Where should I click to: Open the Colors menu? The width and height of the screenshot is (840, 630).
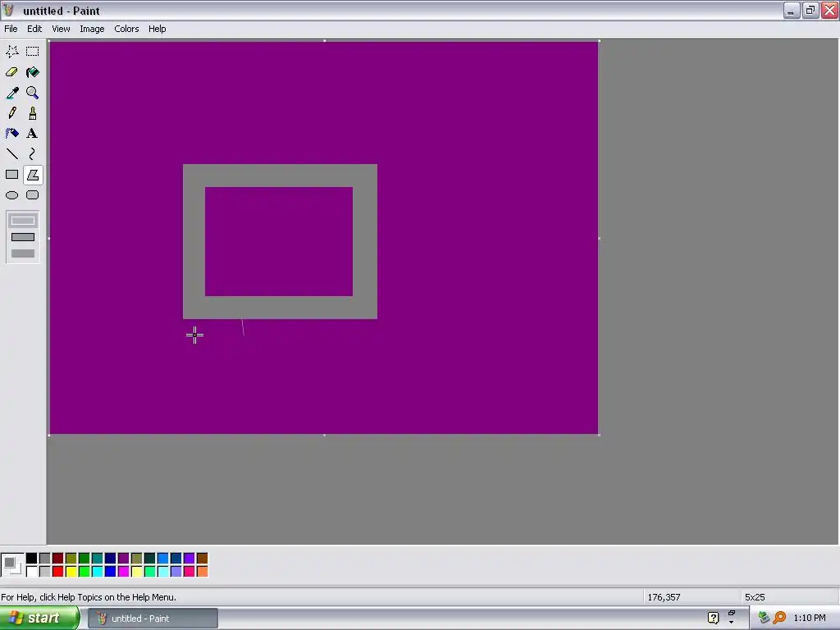click(x=126, y=29)
